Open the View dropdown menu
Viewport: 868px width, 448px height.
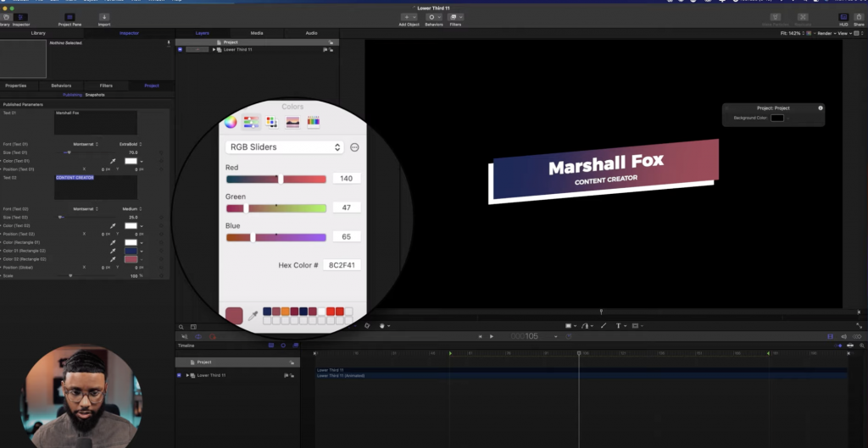tap(844, 33)
